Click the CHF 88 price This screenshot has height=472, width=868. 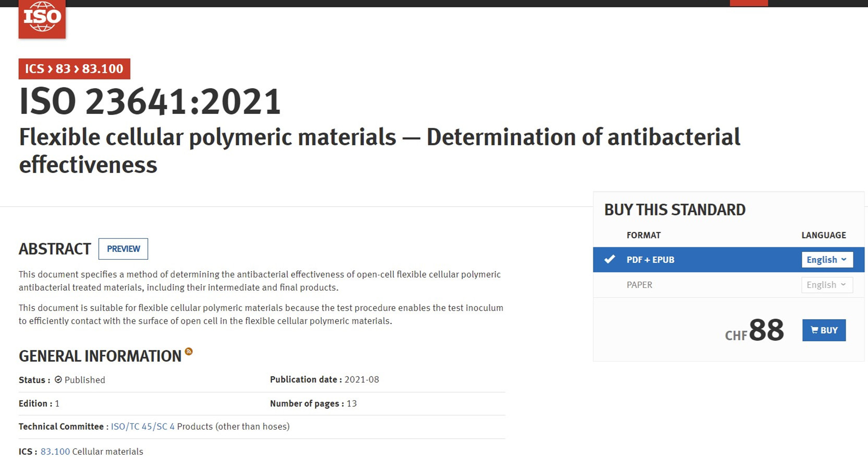click(x=755, y=330)
